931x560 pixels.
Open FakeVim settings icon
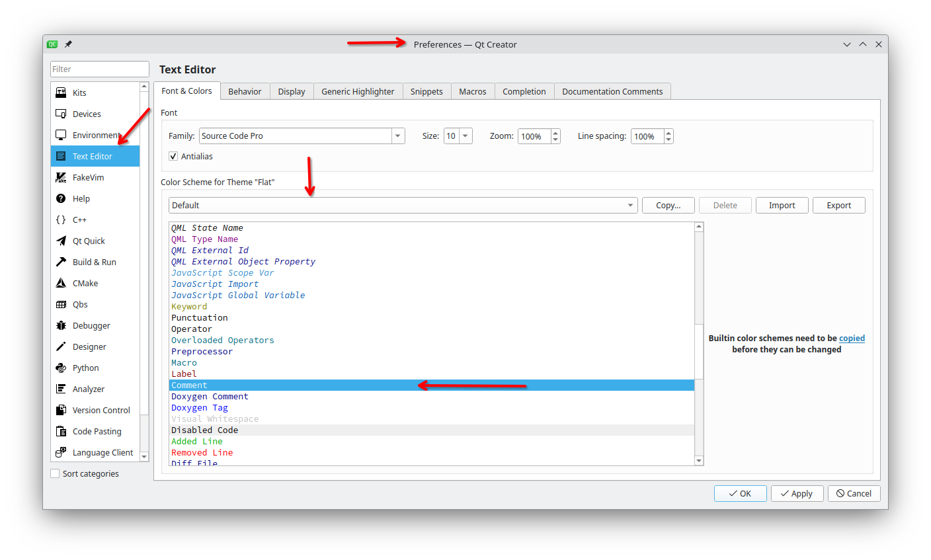pyautogui.click(x=61, y=177)
